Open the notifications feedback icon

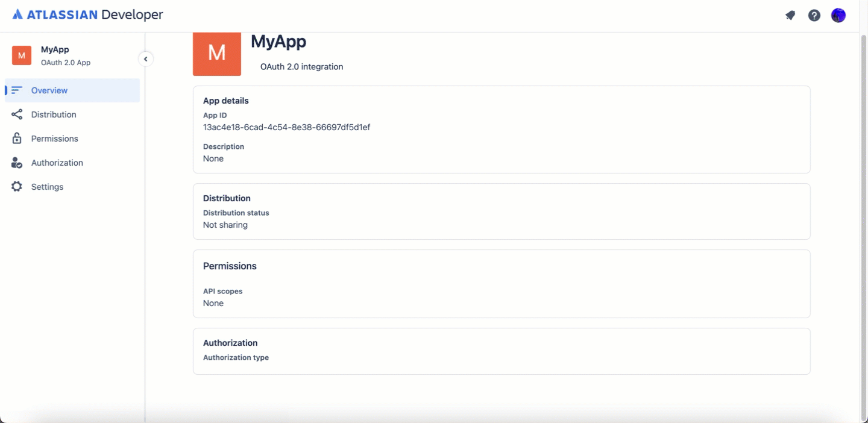790,16
